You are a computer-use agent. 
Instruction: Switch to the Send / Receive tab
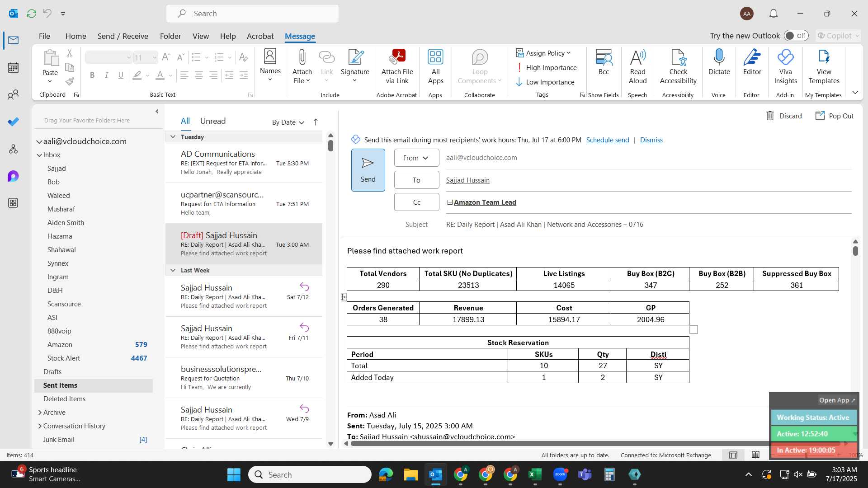pos(123,36)
